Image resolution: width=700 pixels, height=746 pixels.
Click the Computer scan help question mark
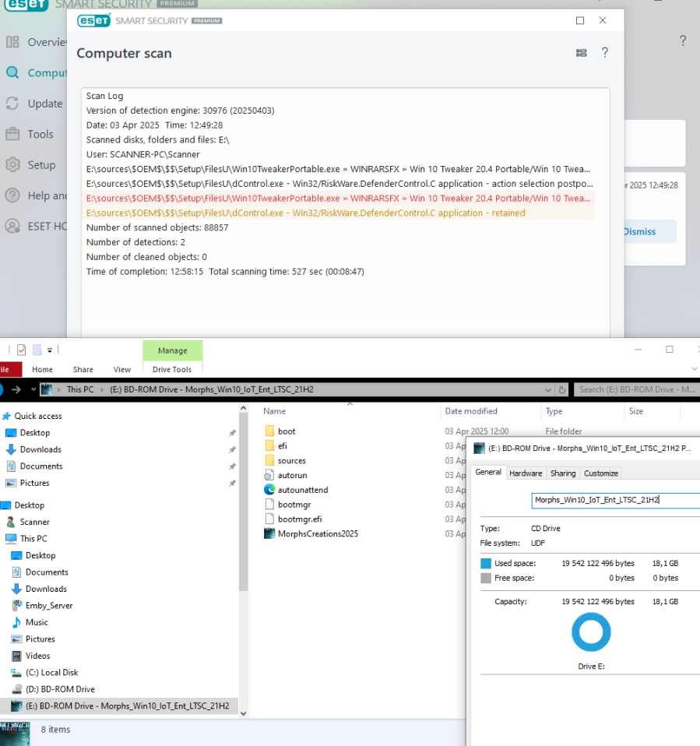pos(605,53)
